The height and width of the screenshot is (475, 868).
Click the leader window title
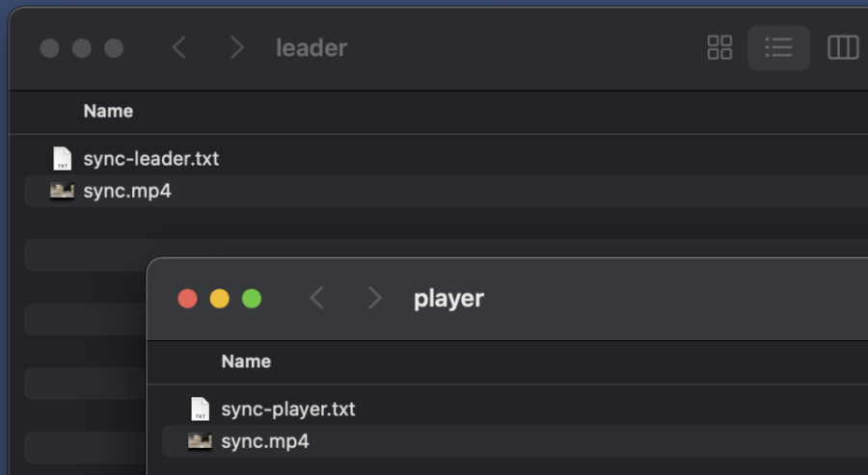click(x=312, y=48)
